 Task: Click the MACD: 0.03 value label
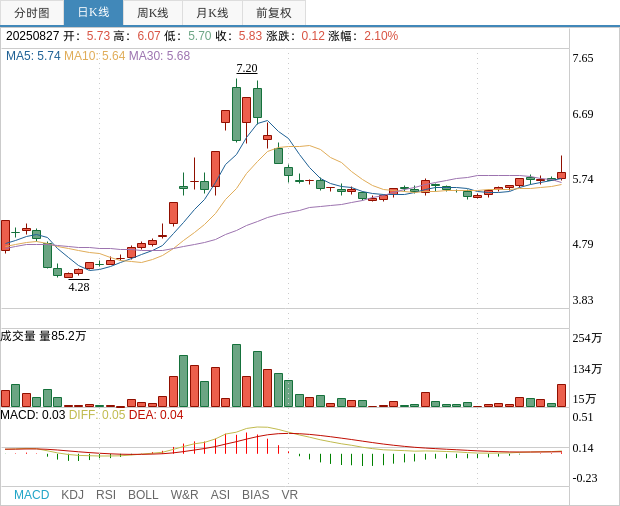tap(33, 415)
